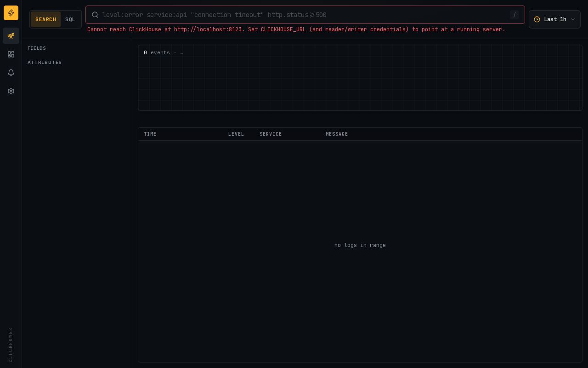Image resolution: width=588 pixels, height=368 pixels.
Task: Open the settings gear icon
Action: click(x=11, y=91)
